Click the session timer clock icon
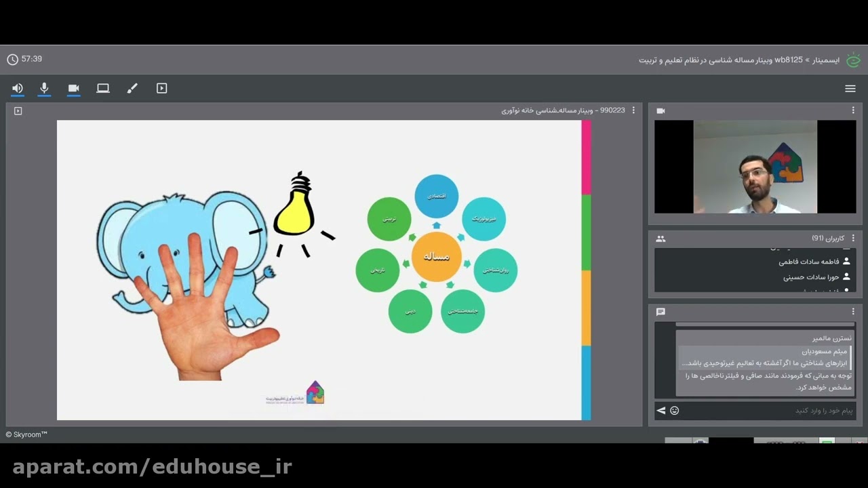868x488 pixels. 12,60
